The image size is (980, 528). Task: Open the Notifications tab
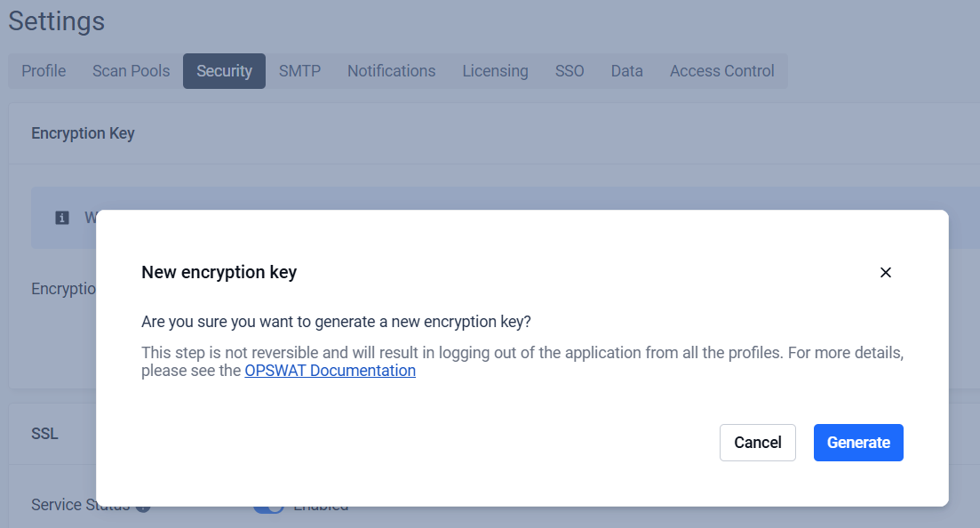pyautogui.click(x=391, y=71)
